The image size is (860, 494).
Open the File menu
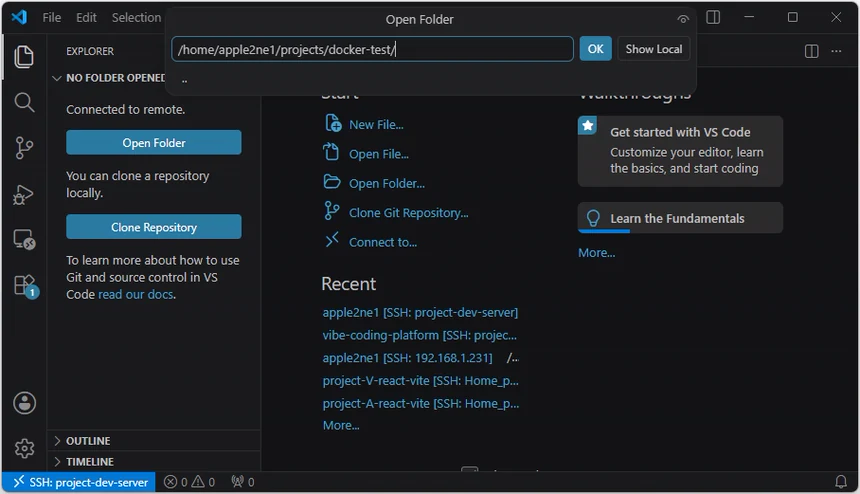click(52, 18)
